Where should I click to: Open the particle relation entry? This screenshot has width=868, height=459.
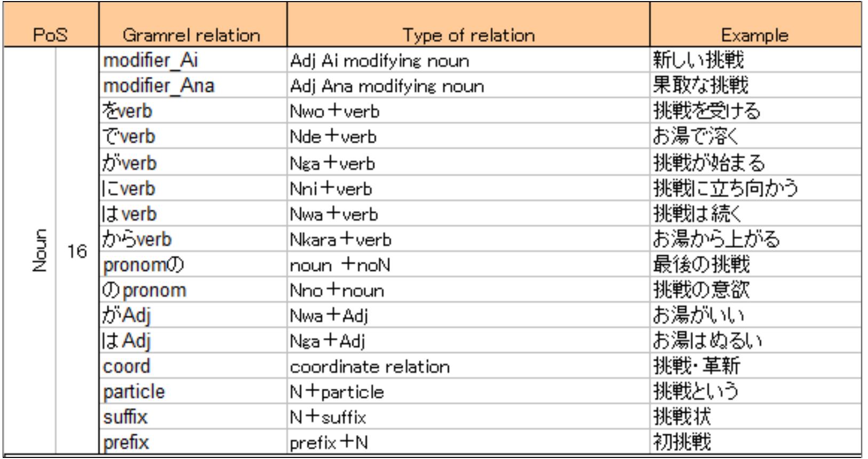coord(134,392)
